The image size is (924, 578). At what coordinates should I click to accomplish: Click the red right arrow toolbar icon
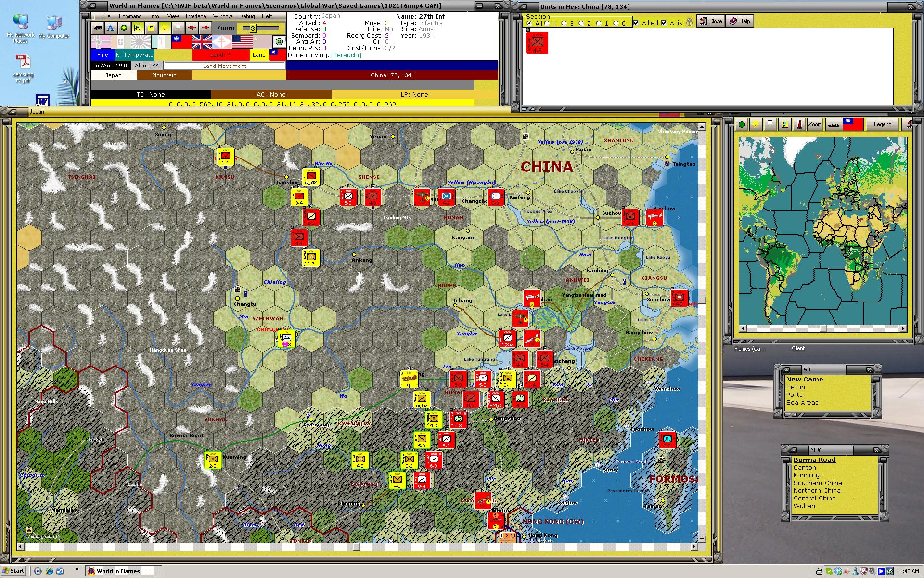pyautogui.click(x=205, y=28)
